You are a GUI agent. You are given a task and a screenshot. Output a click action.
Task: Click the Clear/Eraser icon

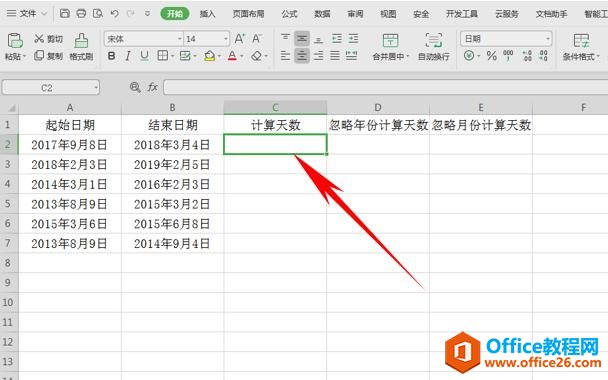(256, 56)
